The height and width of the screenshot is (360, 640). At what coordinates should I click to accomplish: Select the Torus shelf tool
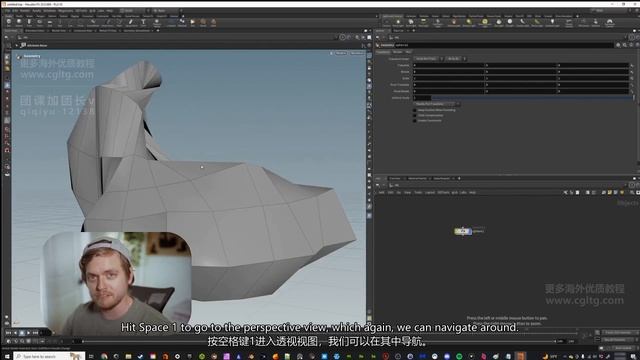click(40, 22)
